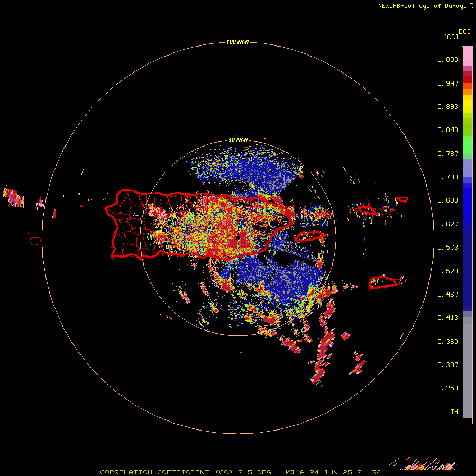Click the 0.253 scale value
The height and width of the screenshot is (476, 476).
(x=448, y=388)
